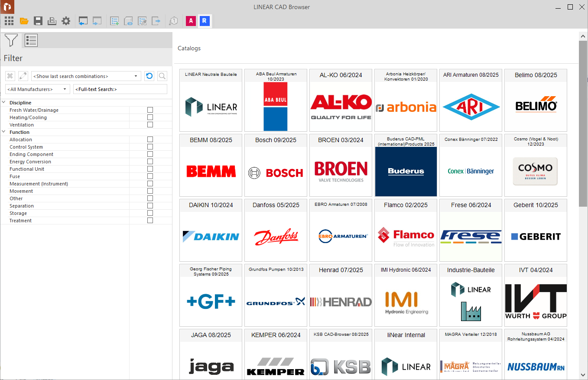Screen dimensions: 588x380
Task: Click the forward navigation window icon
Action: [x=97, y=21]
